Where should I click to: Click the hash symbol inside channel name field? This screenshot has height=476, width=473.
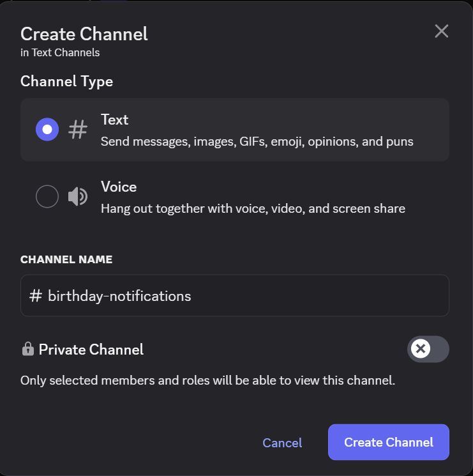(x=36, y=296)
